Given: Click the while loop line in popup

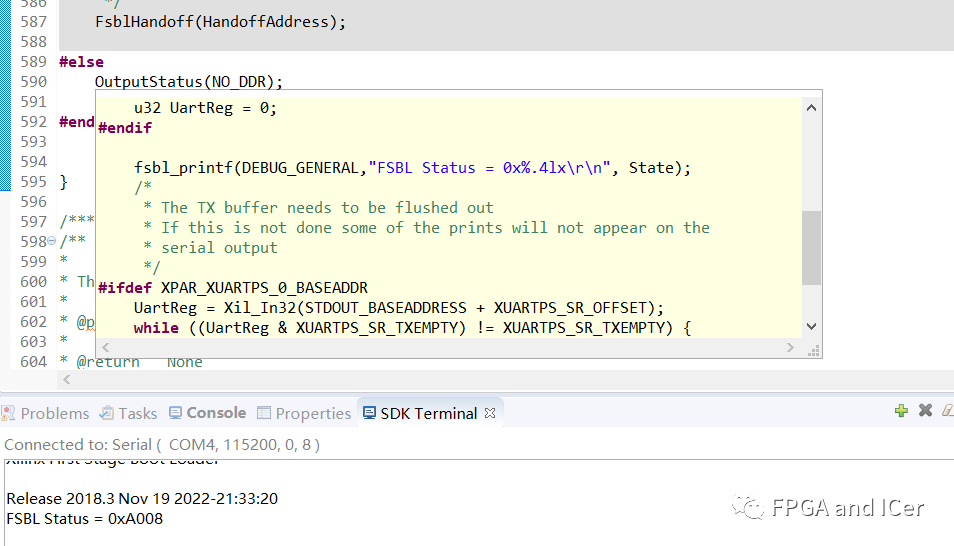Looking at the screenshot, I should 413,327.
